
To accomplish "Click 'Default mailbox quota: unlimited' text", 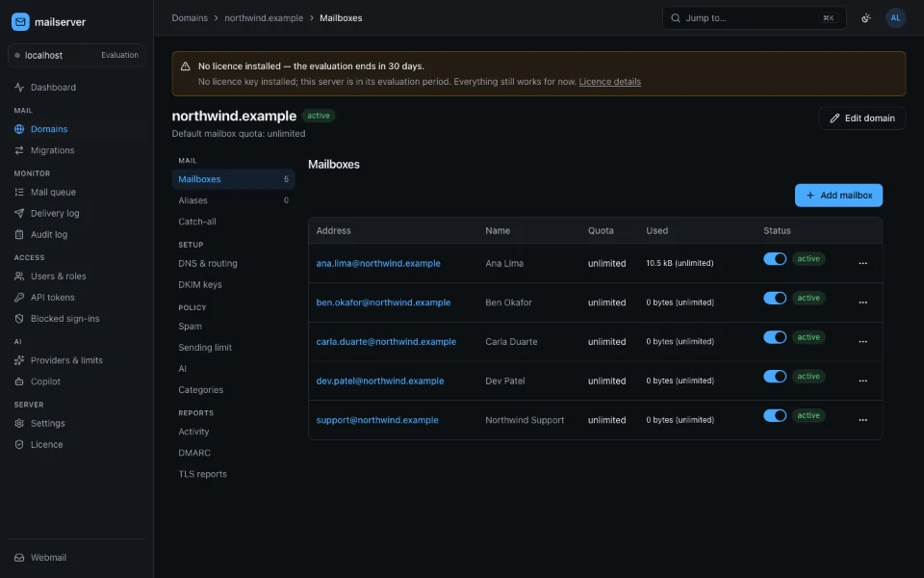I will [x=239, y=134].
